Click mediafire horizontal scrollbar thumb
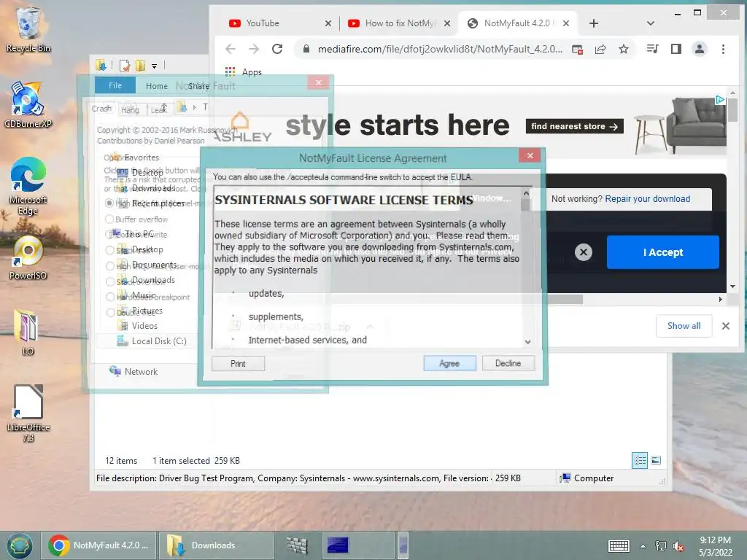The image size is (747, 560). click(x=565, y=299)
